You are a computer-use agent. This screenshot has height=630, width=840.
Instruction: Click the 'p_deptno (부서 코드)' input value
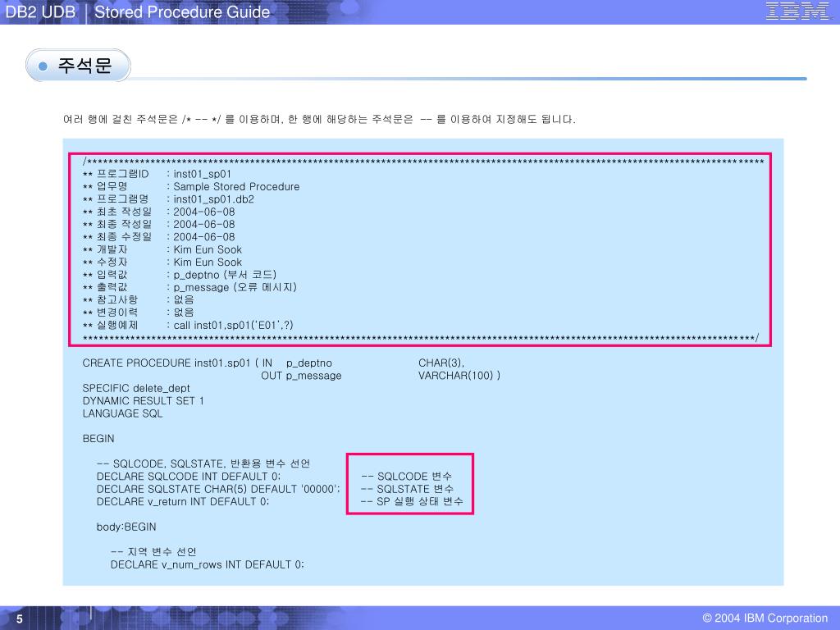pos(225,275)
